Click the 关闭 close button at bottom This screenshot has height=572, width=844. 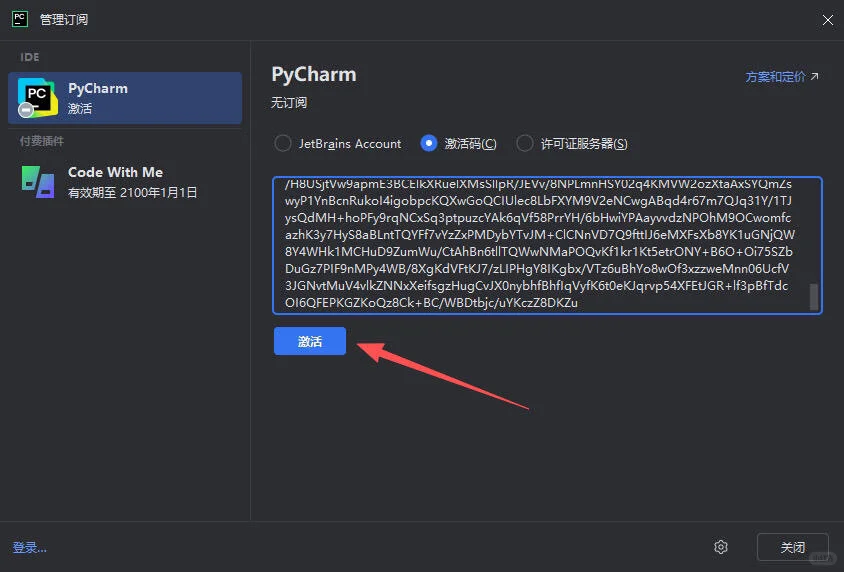pos(792,547)
